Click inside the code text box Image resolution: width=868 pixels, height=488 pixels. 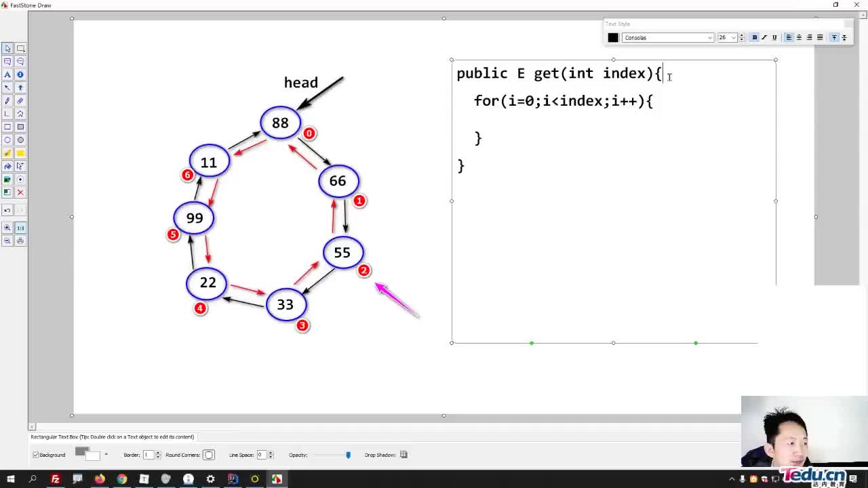(x=614, y=201)
